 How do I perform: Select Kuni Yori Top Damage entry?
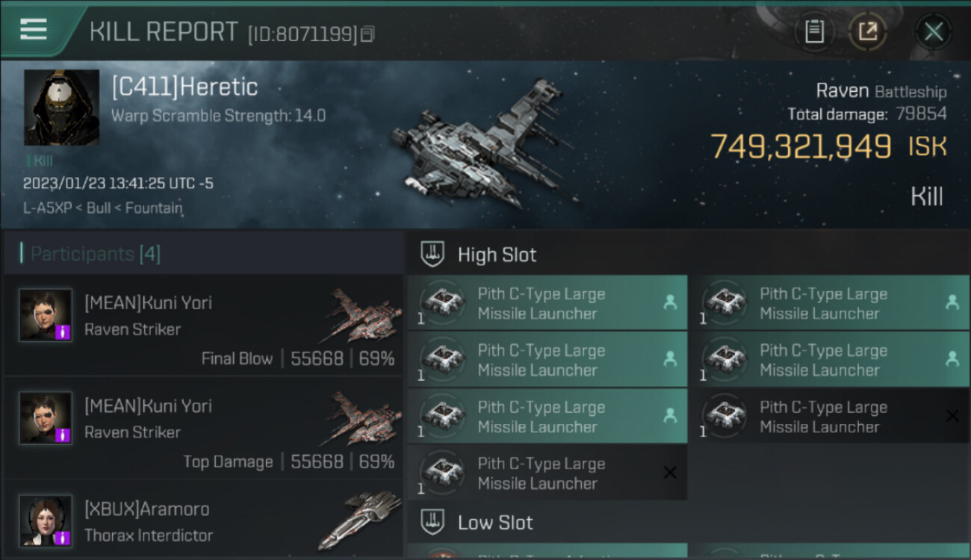coord(203,429)
